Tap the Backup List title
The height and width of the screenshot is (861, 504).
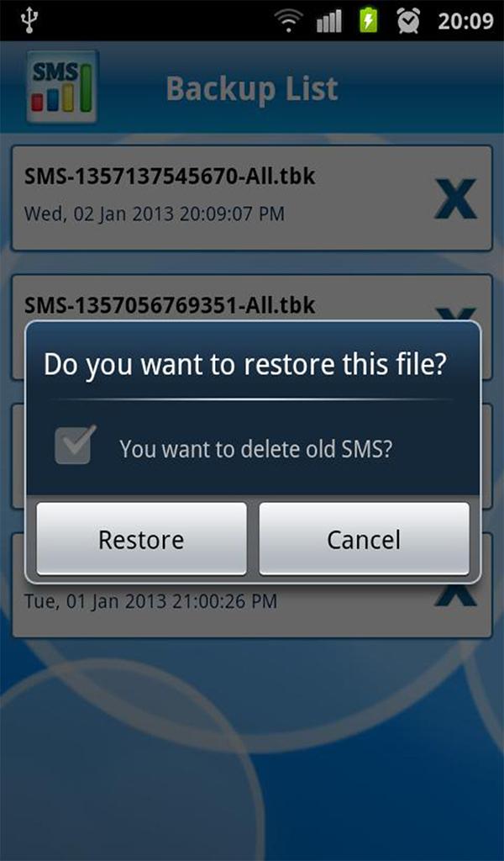click(252, 88)
